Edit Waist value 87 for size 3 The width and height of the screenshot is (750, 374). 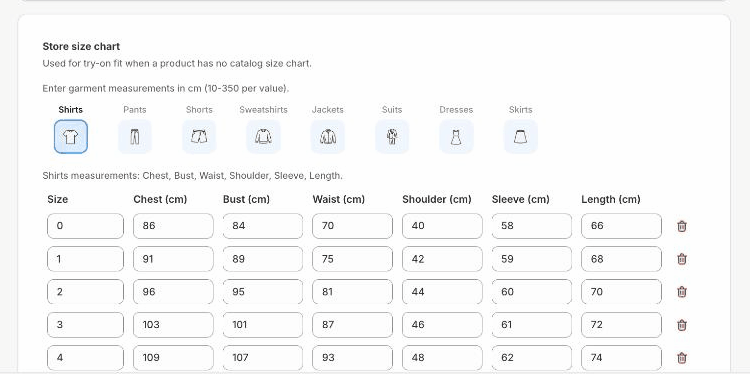click(x=353, y=325)
